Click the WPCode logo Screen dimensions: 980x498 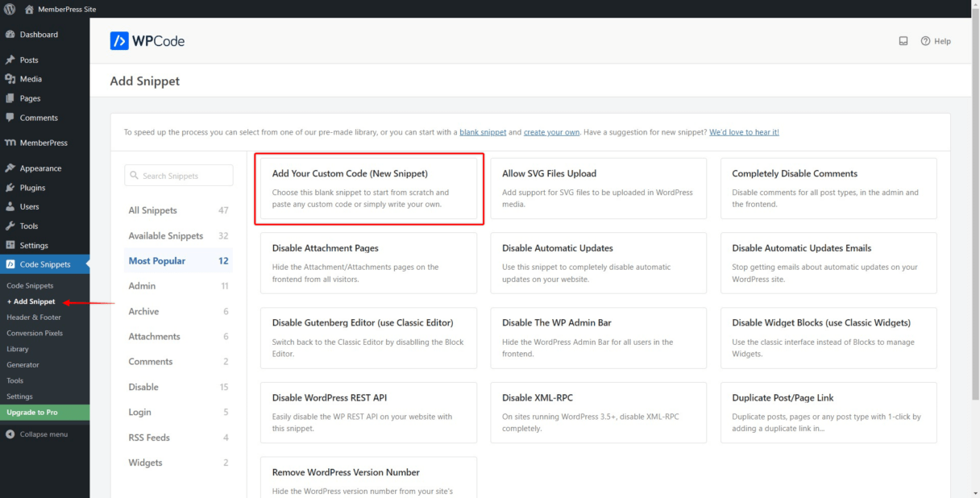(x=147, y=41)
